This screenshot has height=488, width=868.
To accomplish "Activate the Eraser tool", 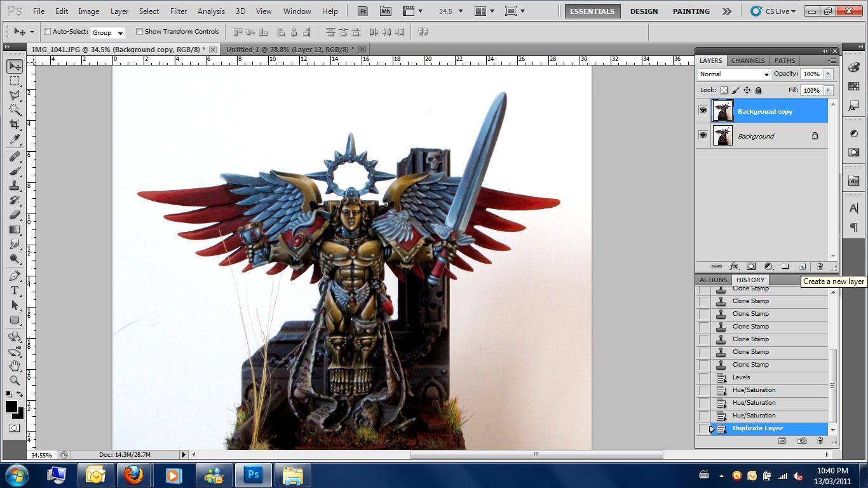I will click(15, 215).
